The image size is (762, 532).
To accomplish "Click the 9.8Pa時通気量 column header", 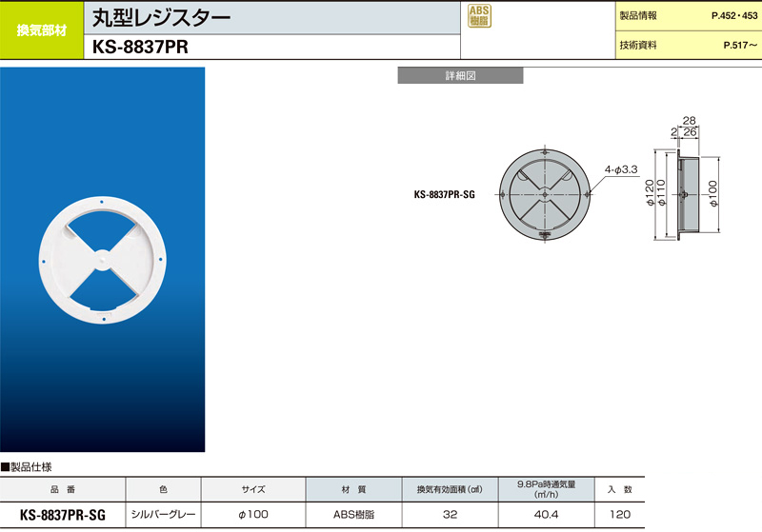I will pos(546,489).
